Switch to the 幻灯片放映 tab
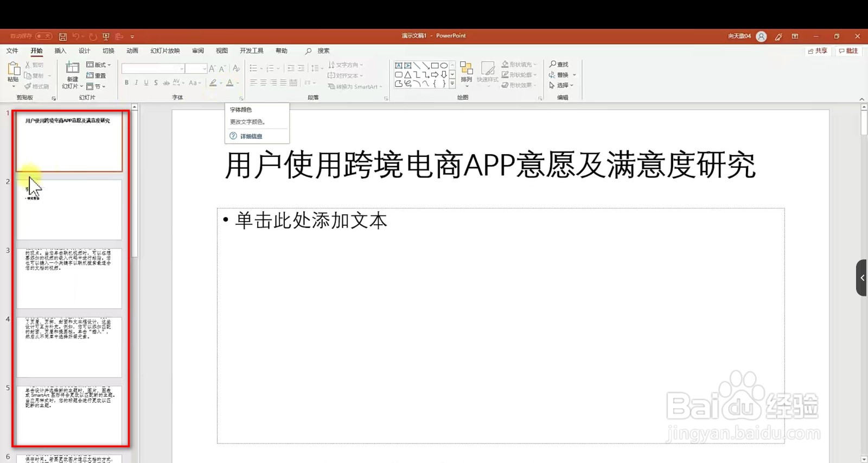The height and width of the screenshot is (463, 868). [165, 50]
